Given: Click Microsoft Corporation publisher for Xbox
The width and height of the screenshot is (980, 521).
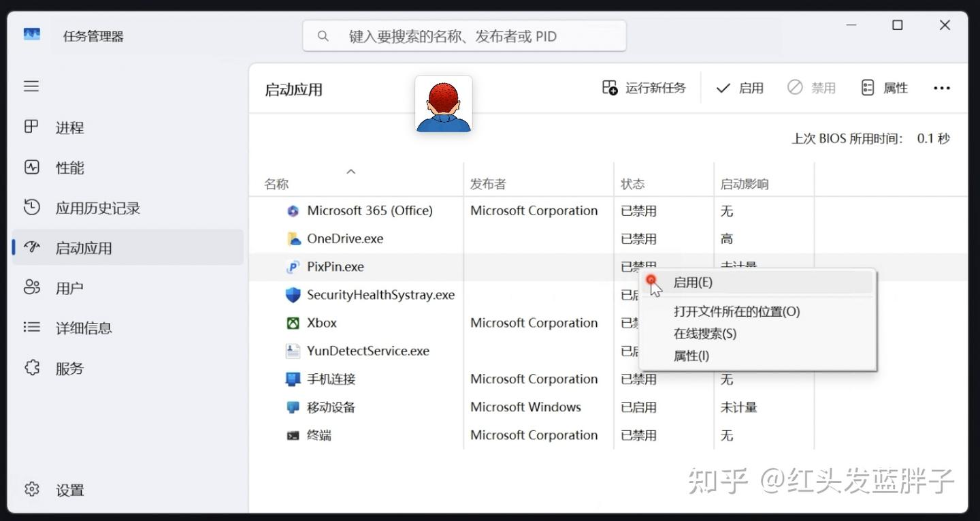Looking at the screenshot, I should (x=534, y=323).
